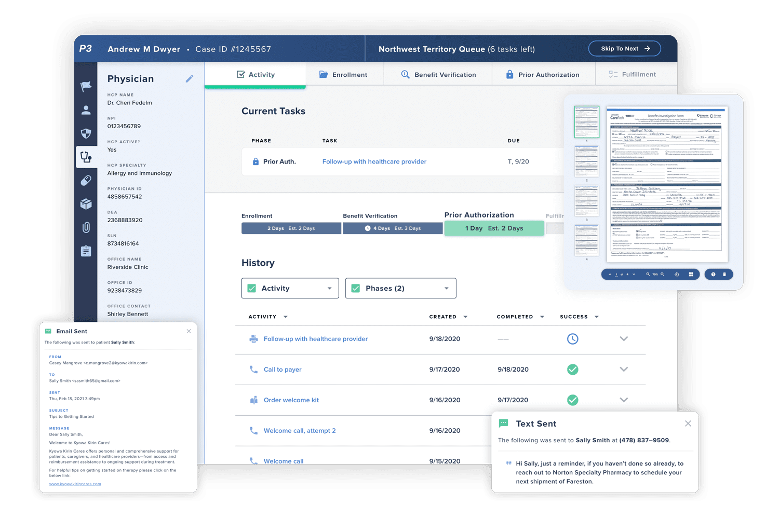Switch to the Enrollment tab
The width and height of the screenshot is (779, 532).
point(344,75)
